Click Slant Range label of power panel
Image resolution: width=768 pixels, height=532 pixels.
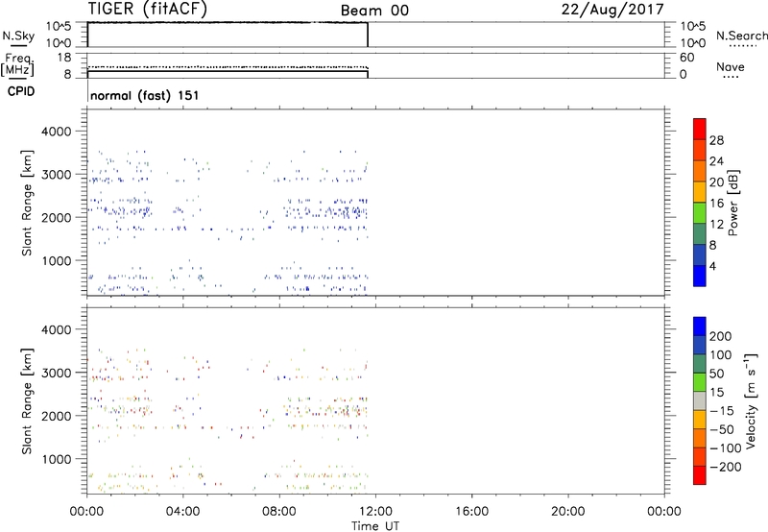pos(27,203)
